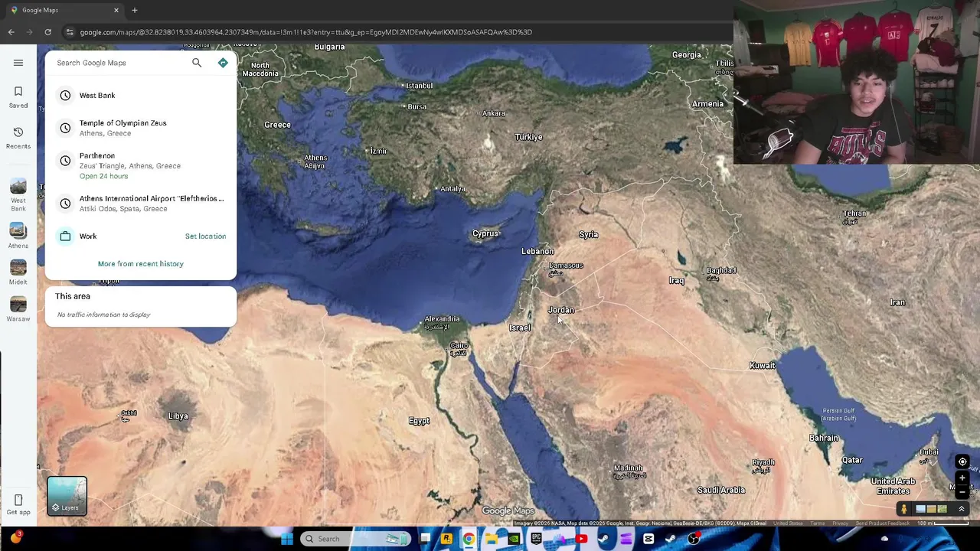Open More from recent history

pyautogui.click(x=141, y=264)
